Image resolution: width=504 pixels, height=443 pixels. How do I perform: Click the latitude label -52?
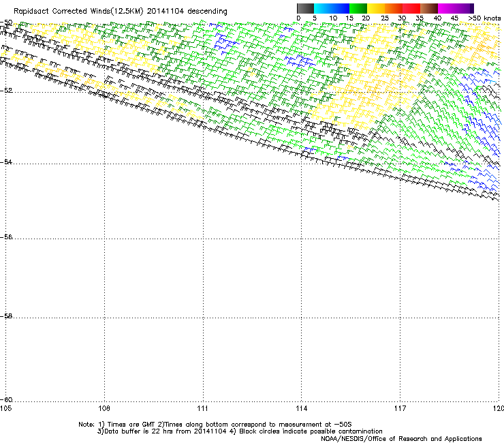(6, 90)
